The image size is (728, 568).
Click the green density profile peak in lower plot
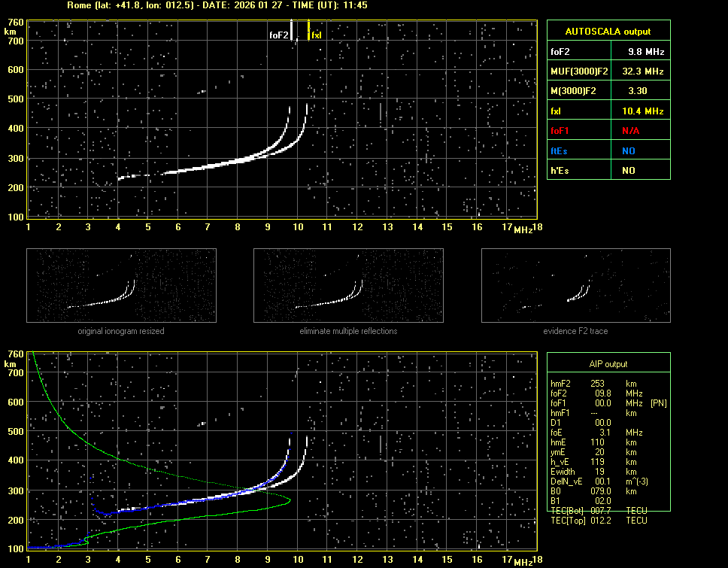coord(289,500)
